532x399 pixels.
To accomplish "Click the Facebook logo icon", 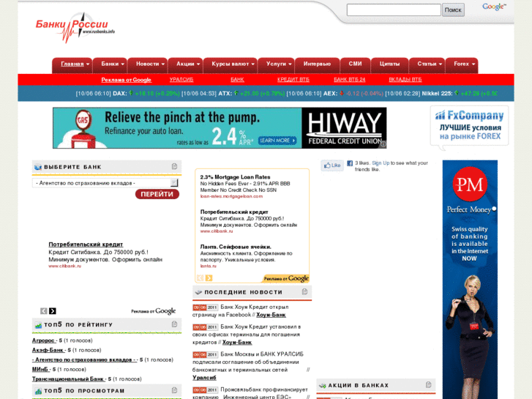I will (350, 163).
